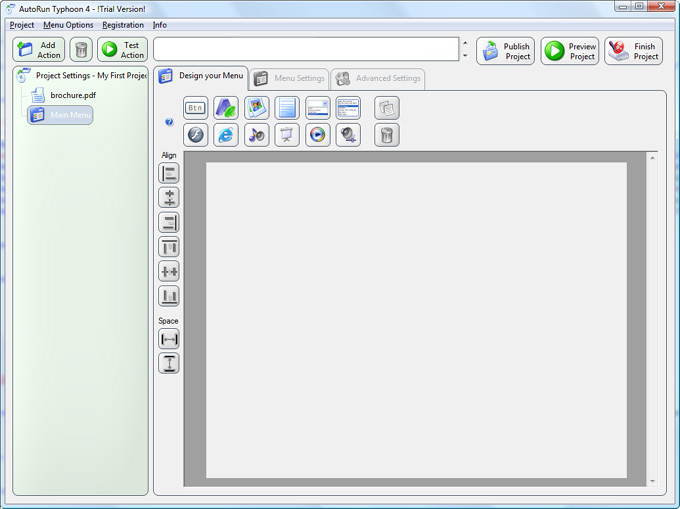Screen dimensions: 680x509
Task: Add a Btn button element to menu
Action: point(196,108)
